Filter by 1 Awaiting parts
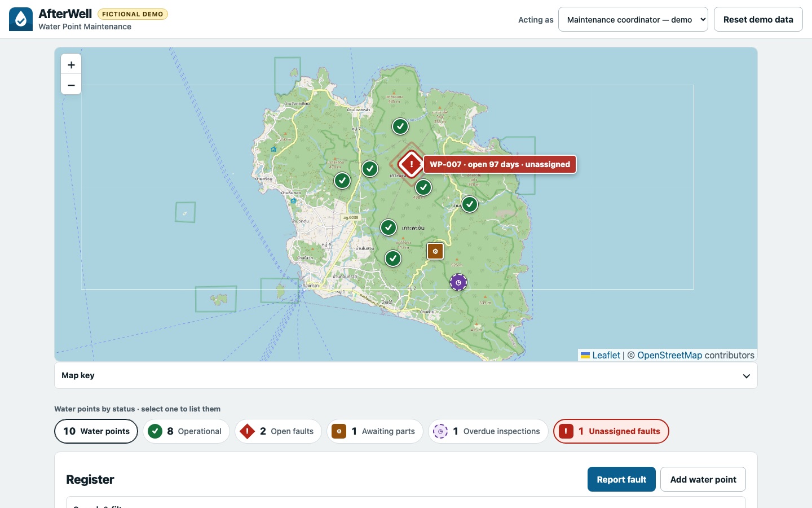The height and width of the screenshot is (508, 812). (375, 431)
